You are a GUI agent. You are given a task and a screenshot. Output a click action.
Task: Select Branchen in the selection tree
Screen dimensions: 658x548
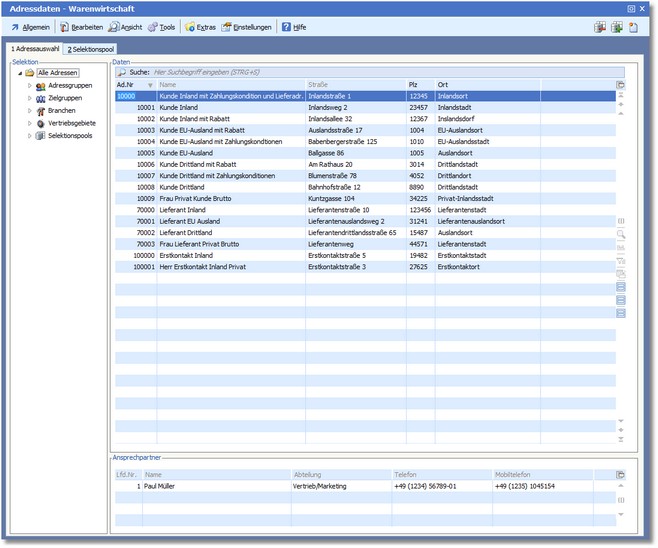click(61, 111)
